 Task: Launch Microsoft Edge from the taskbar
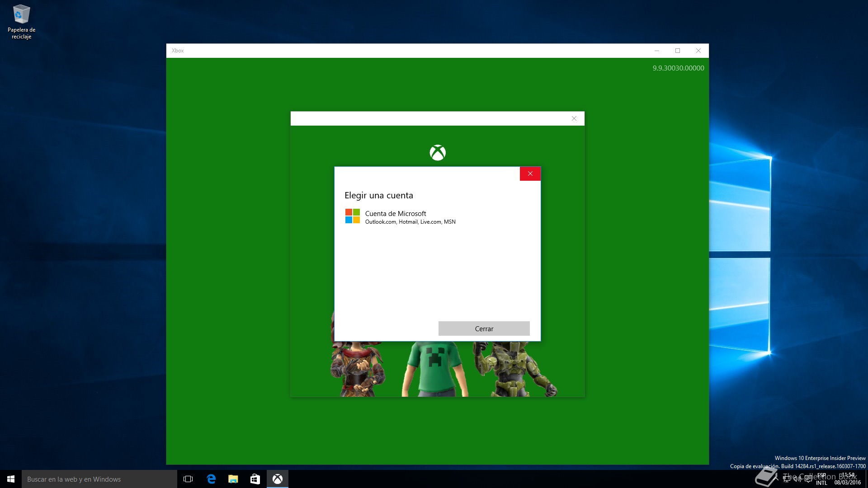click(x=211, y=479)
